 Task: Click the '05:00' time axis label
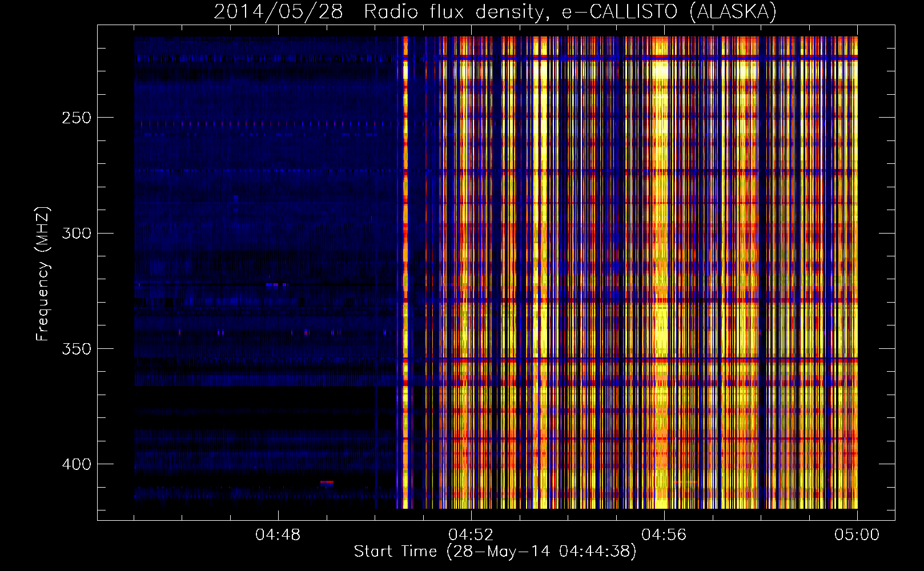[857, 535]
